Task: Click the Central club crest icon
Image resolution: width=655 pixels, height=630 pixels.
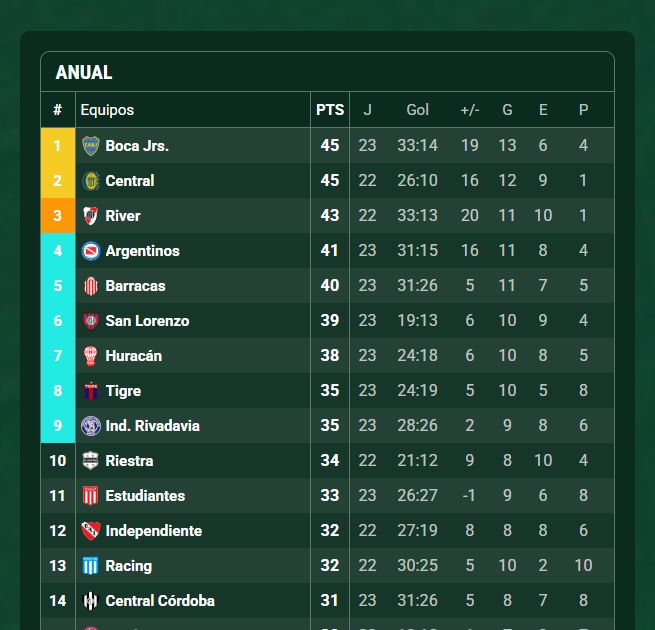Action: click(91, 181)
